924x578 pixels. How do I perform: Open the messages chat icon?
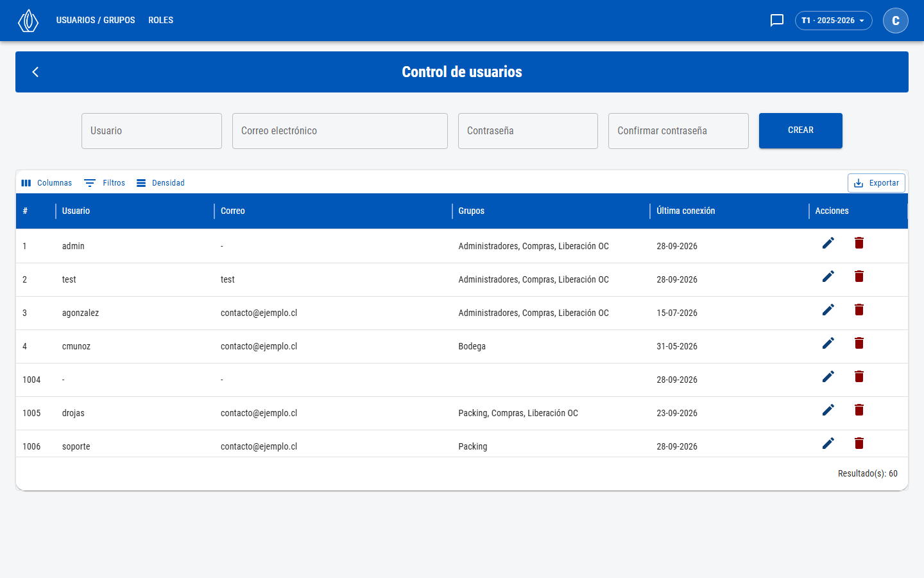[x=777, y=21]
